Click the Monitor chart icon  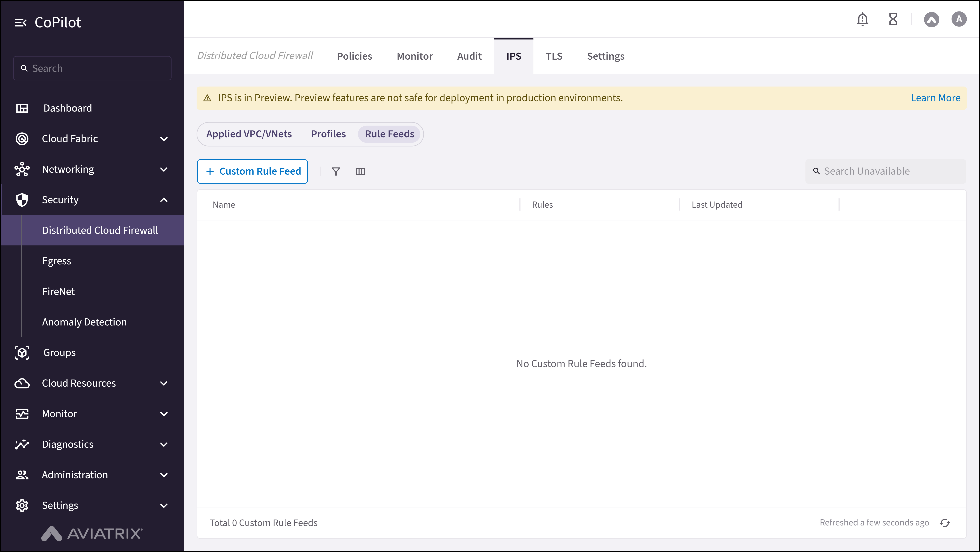pos(22,414)
